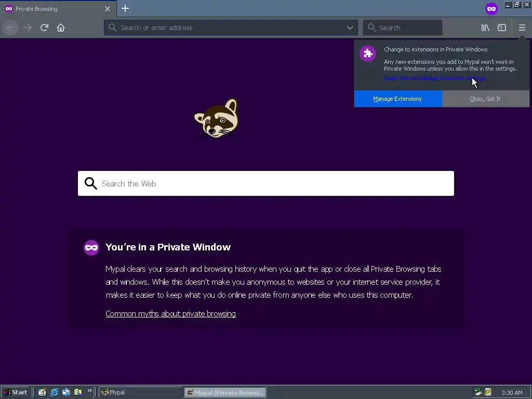Click the network system tray icon
Viewport: 532px width, 399px height.
(478, 392)
